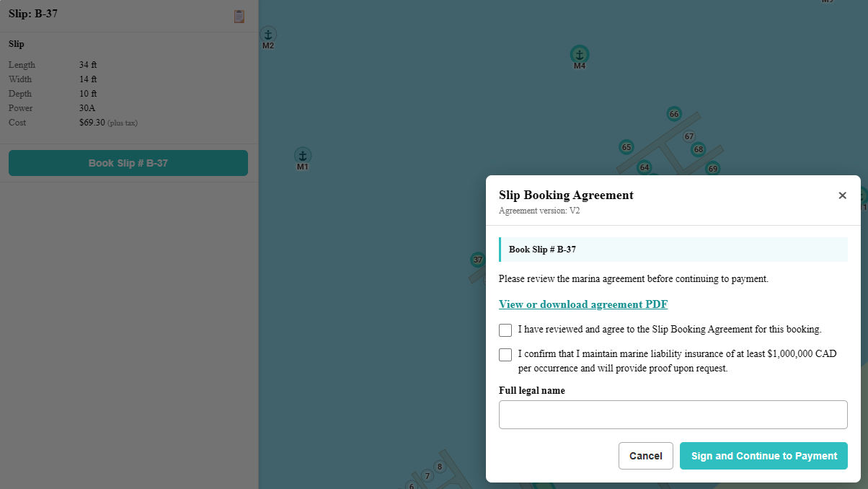Close the Slip Booking Agreement dialog
The width and height of the screenshot is (868, 489).
click(x=842, y=195)
